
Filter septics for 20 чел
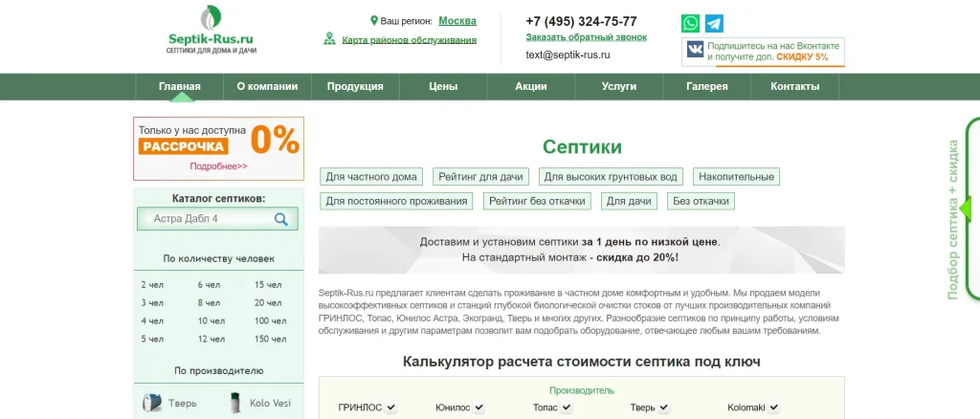point(268,303)
